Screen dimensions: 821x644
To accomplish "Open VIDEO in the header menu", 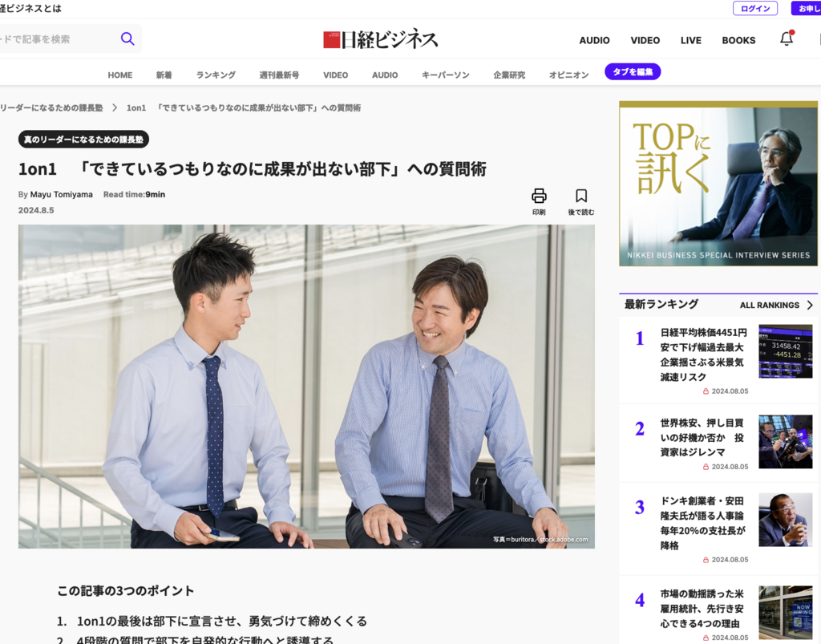I will pyautogui.click(x=645, y=40).
